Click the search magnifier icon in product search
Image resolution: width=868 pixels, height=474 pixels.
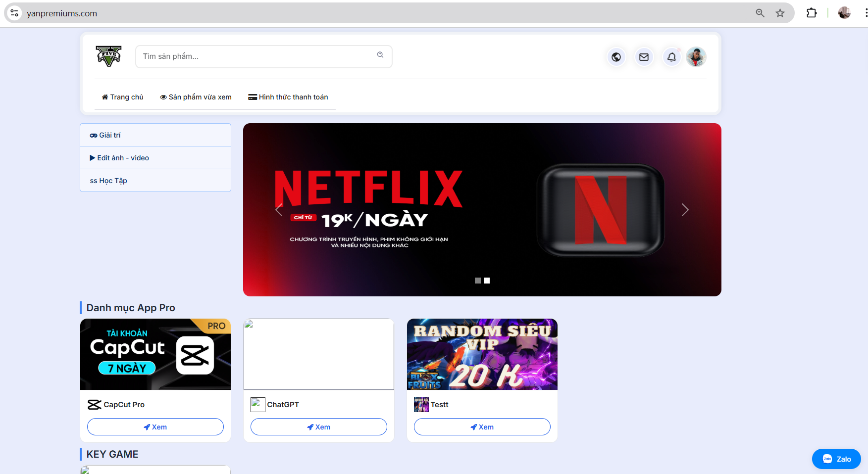380,55
